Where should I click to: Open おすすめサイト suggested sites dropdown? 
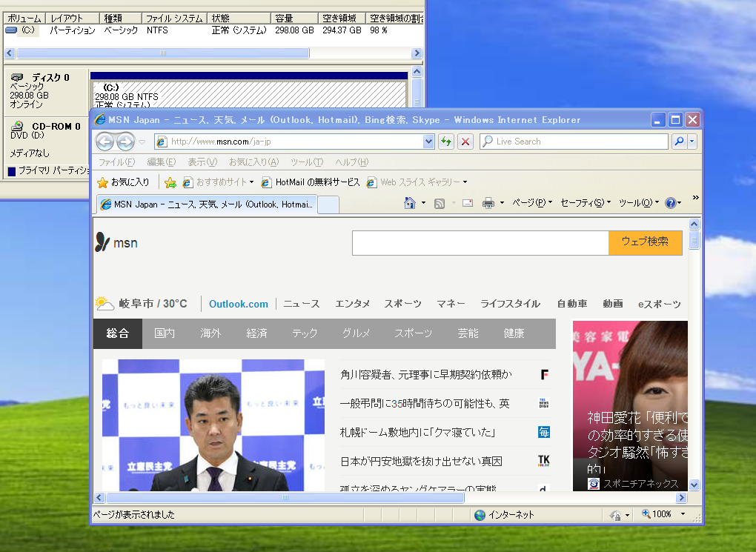tap(219, 182)
